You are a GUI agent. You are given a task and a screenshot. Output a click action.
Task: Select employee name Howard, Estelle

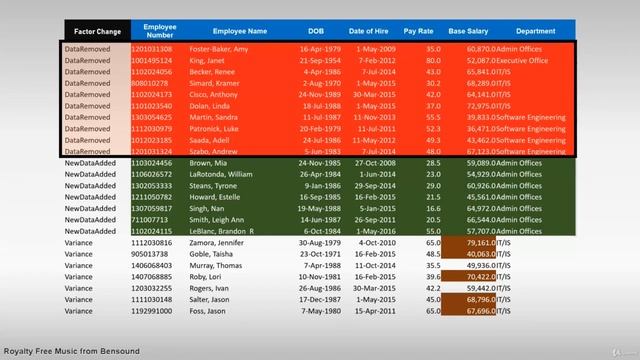tap(214, 197)
